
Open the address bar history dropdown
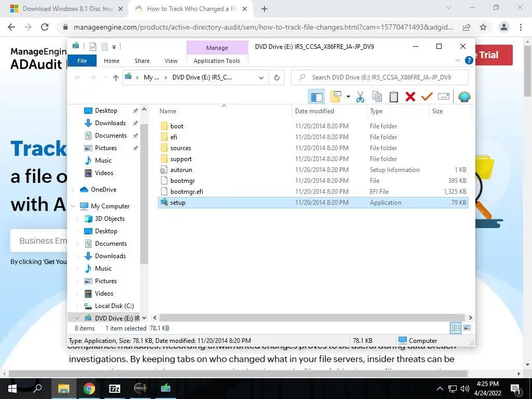[261, 78]
